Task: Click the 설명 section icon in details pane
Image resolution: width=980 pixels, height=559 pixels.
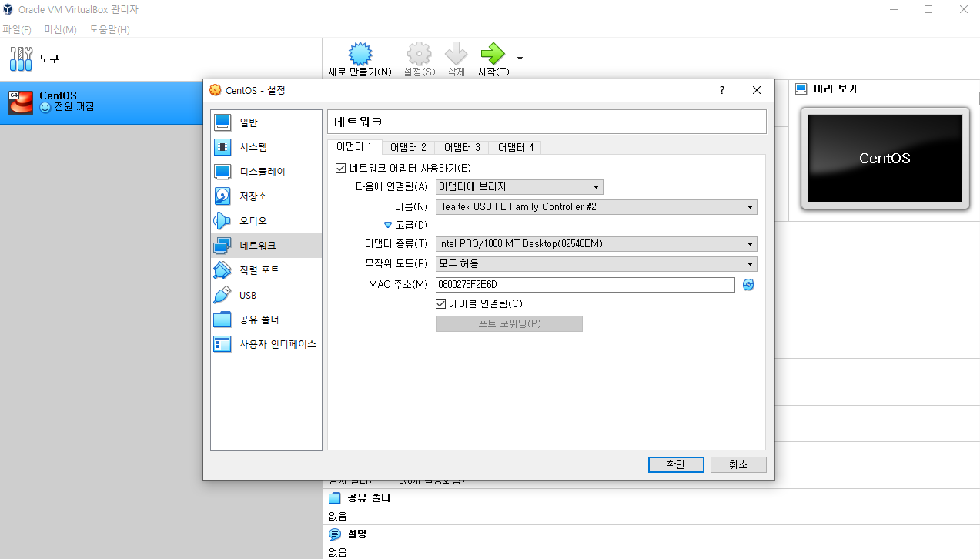Action: coord(335,534)
